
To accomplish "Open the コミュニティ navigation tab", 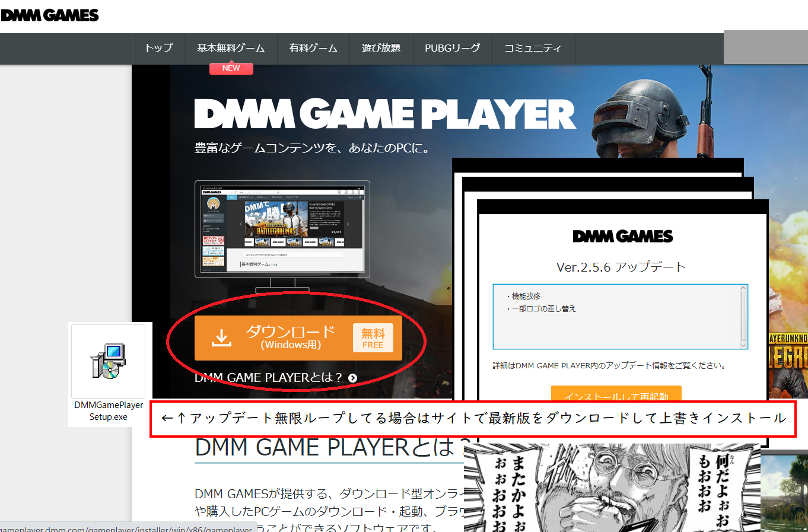I will (x=533, y=48).
